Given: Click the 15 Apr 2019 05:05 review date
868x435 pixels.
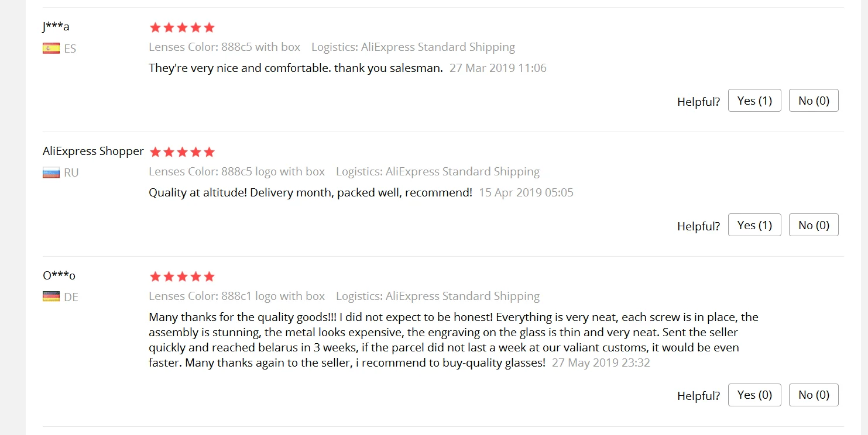Looking at the screenshot, I should [526, 192].
